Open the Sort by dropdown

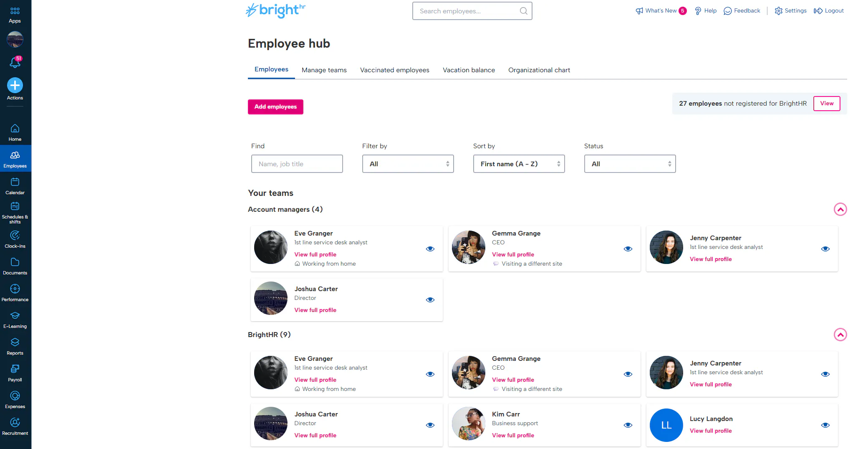pos(519,164)
